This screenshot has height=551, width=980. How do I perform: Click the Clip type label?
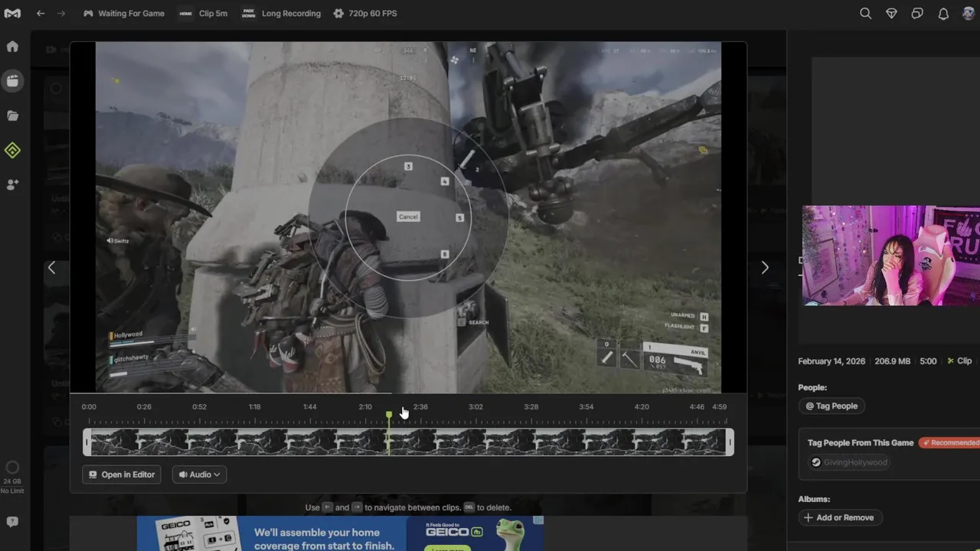(x=959, y=361)
